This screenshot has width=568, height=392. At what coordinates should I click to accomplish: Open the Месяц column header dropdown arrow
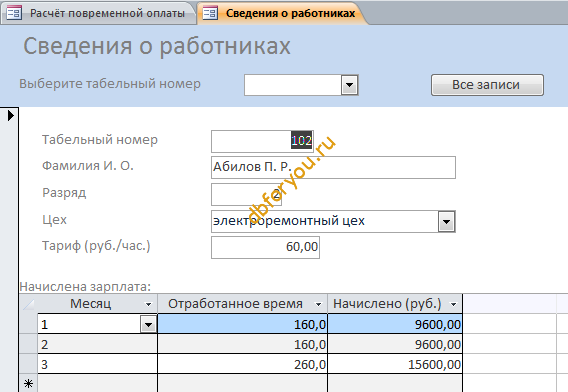tap(149, 304)
